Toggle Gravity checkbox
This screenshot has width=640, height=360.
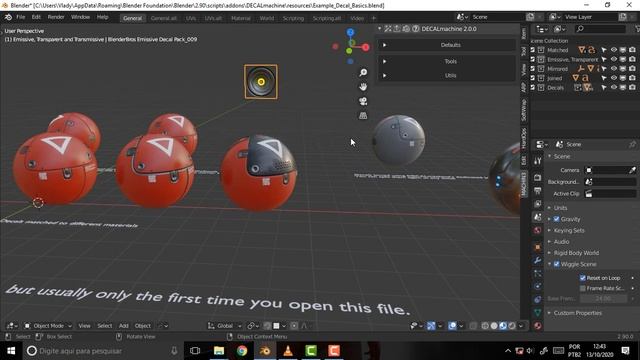(x=556, y=219)
